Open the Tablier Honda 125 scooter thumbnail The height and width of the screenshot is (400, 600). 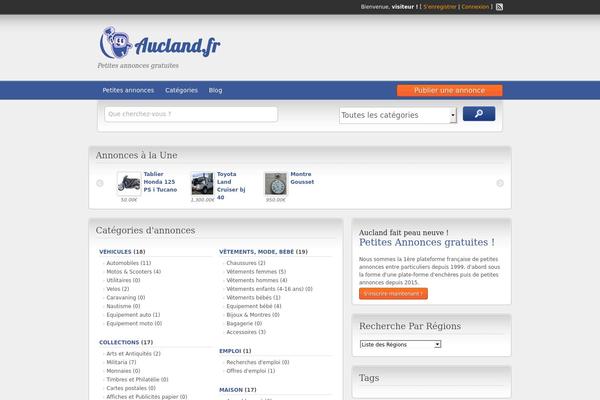click(x=128, y=183)
